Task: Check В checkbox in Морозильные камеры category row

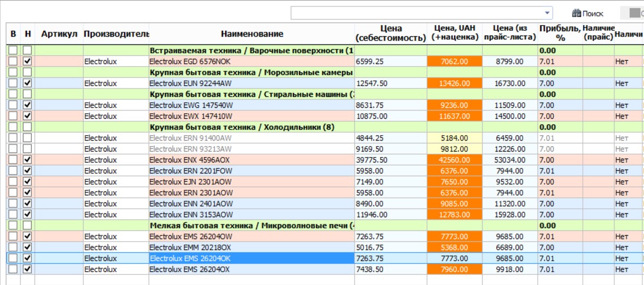Action: coord(13,72)
